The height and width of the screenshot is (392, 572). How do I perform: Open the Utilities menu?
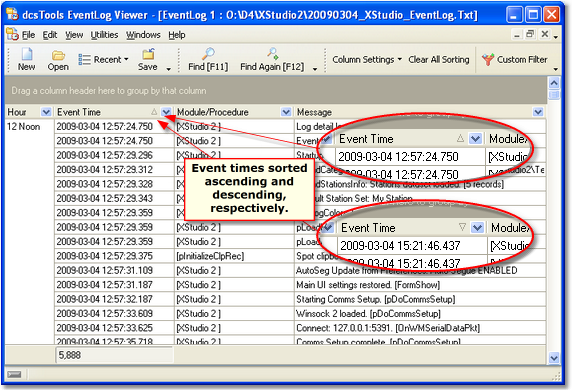(x=104, y=35)
